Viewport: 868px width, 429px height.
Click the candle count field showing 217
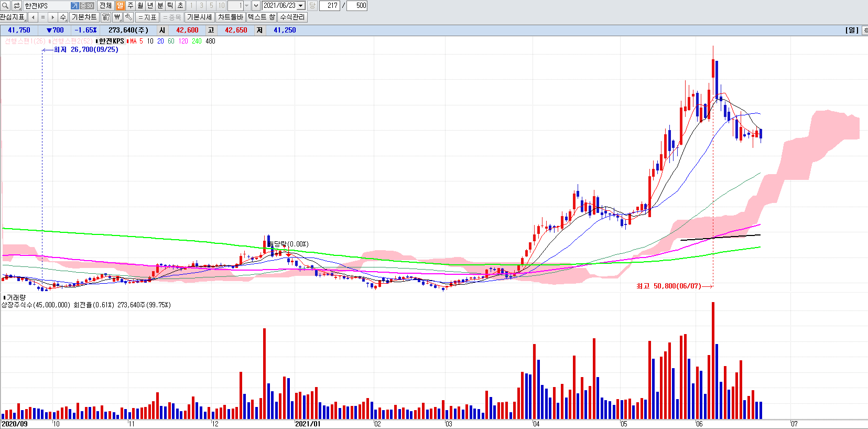(x=330, y=6)
